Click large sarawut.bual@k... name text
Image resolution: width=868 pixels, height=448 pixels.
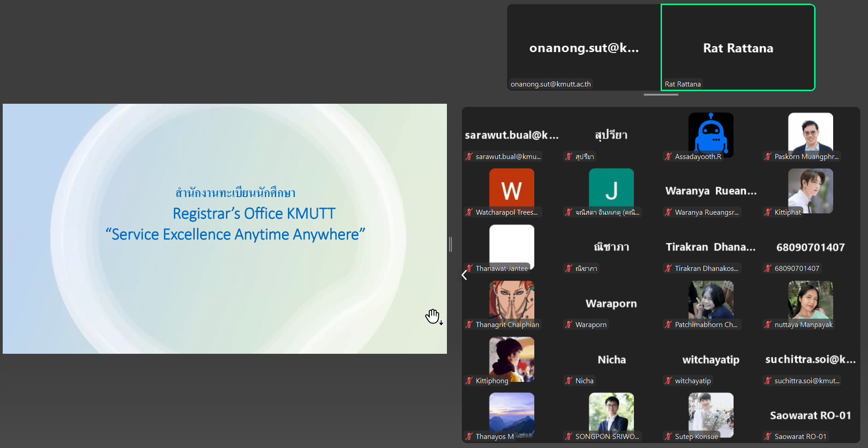(x=512, y=135)
